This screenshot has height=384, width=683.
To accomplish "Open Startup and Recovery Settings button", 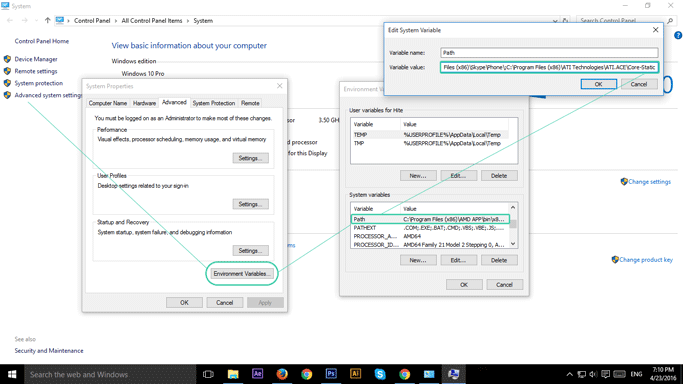I will (250, 251).
